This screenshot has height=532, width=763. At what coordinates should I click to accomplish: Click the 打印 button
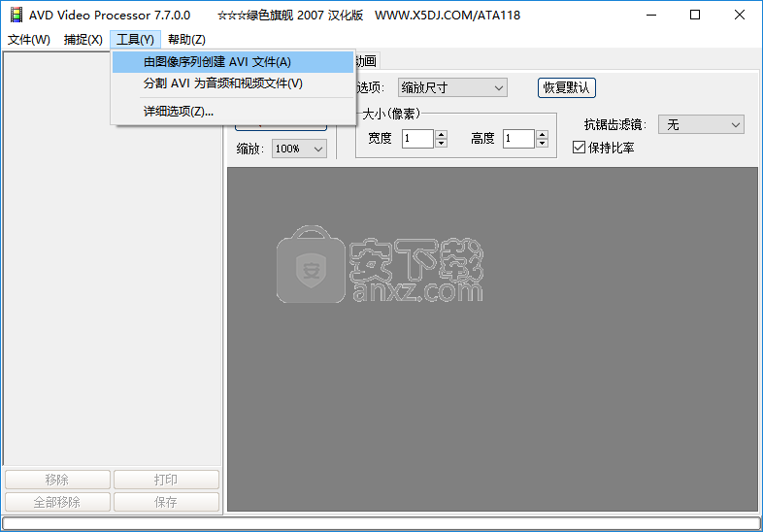pos(166,480)
